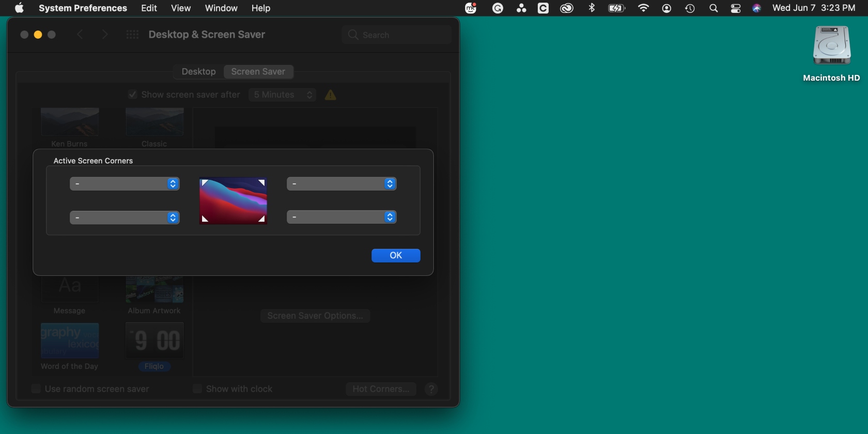Click the Creative Cloud menu bar icon

pos(567,8)
